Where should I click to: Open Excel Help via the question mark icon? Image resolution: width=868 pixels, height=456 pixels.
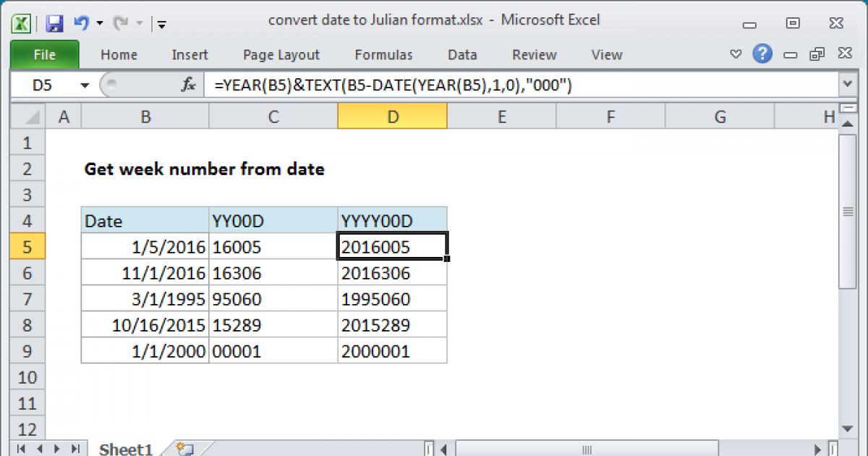762,54
